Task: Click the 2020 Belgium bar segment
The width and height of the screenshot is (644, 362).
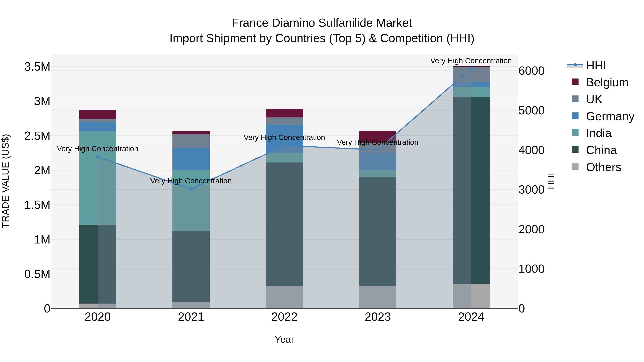Action: click(98, 115)
